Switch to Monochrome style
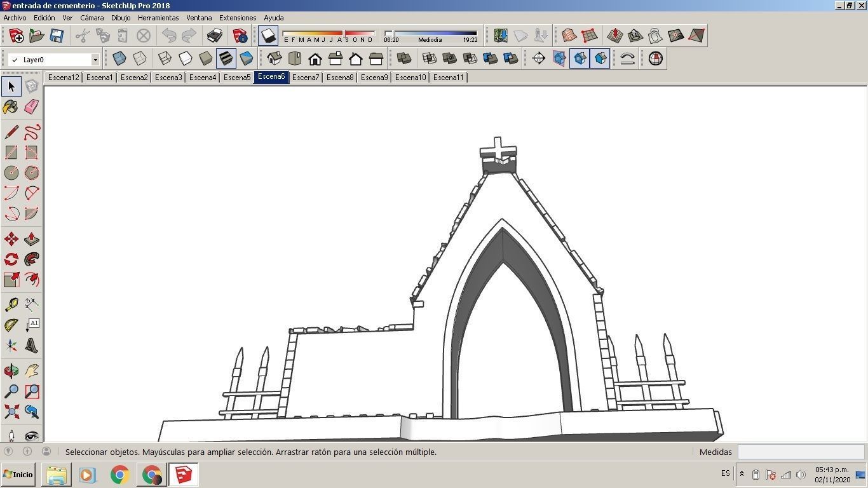Image resolution: width=868 pixels, height=488 pixels. [x=246, y=59]
